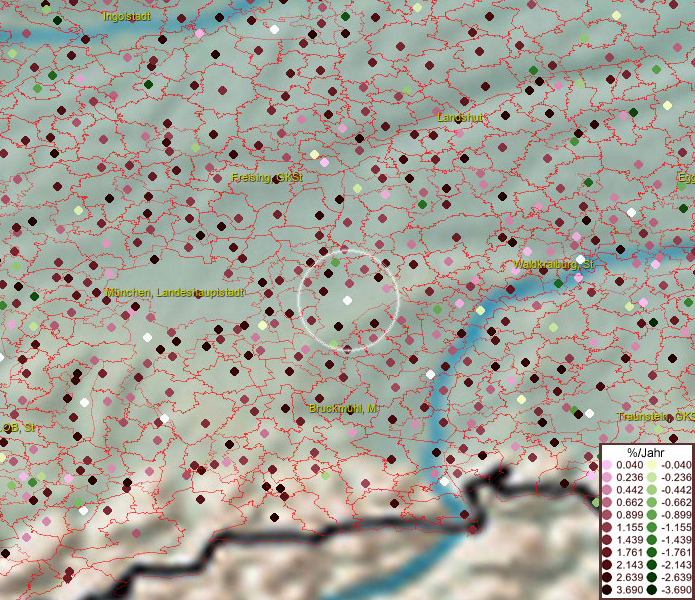Click the legend value text 3.690
The width and height of the screenshot is (695, 600).
630,590
